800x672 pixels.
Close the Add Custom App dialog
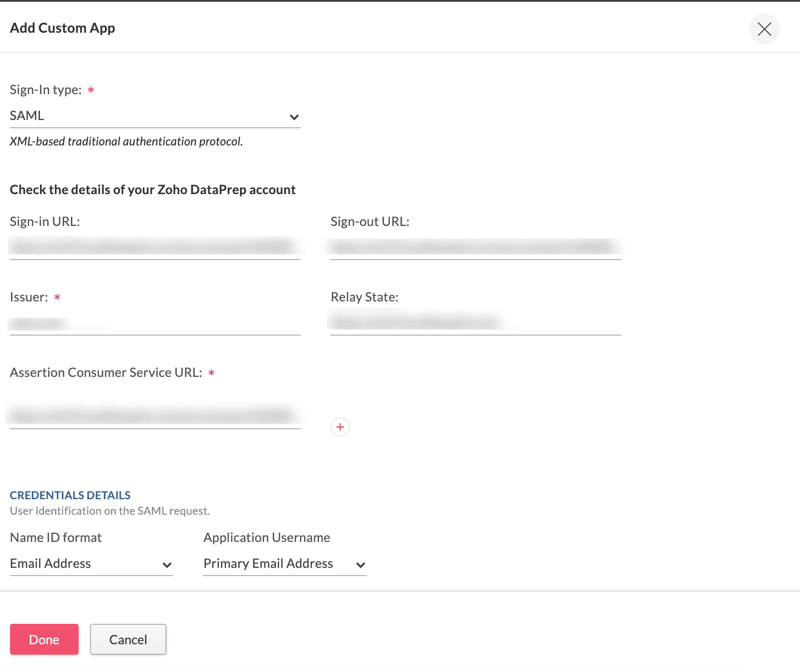(x=764, y=29)
